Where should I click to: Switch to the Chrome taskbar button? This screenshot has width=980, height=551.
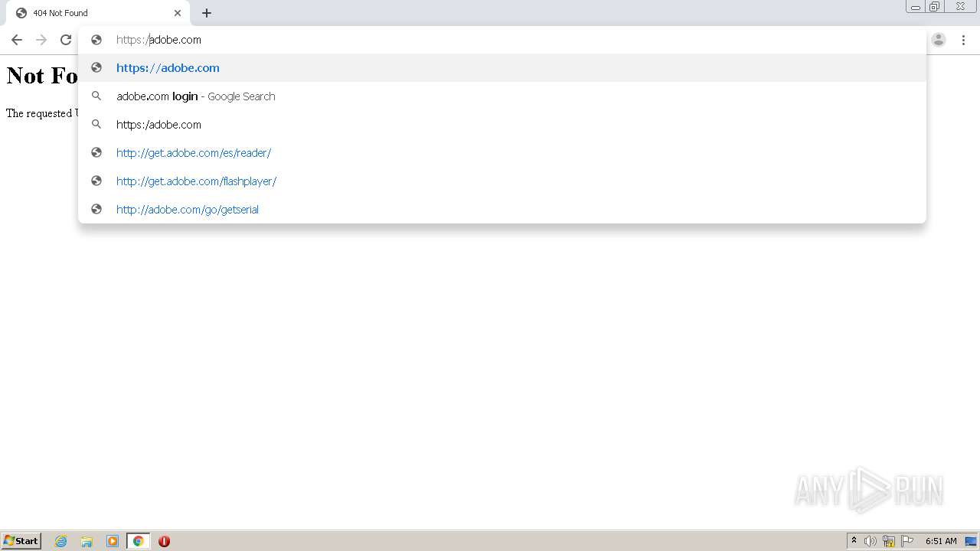[138, 541]
